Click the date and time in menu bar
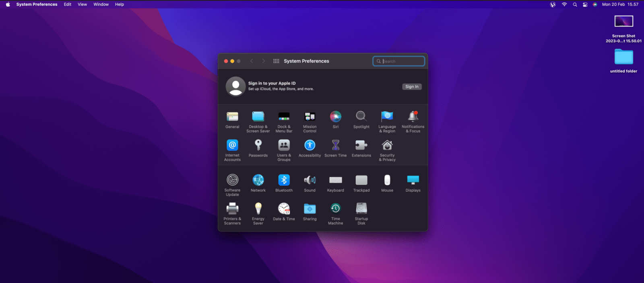 tap(620, 4)
